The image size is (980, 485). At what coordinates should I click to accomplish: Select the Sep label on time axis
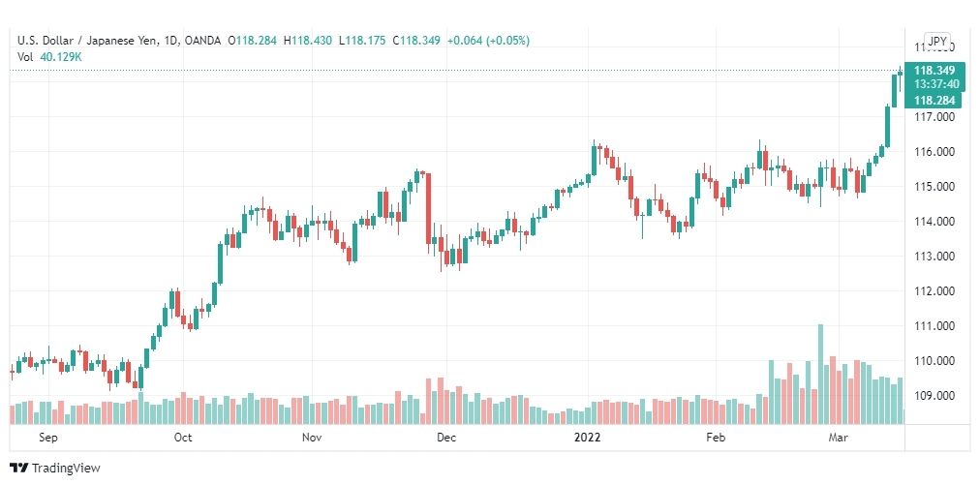click(x=48, y=438)
